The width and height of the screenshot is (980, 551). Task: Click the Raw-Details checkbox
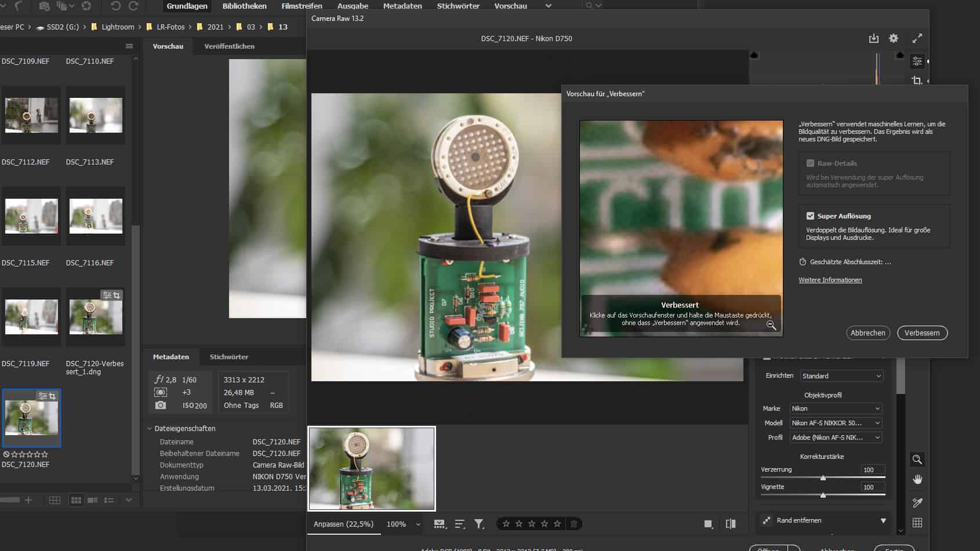[810, 163]
